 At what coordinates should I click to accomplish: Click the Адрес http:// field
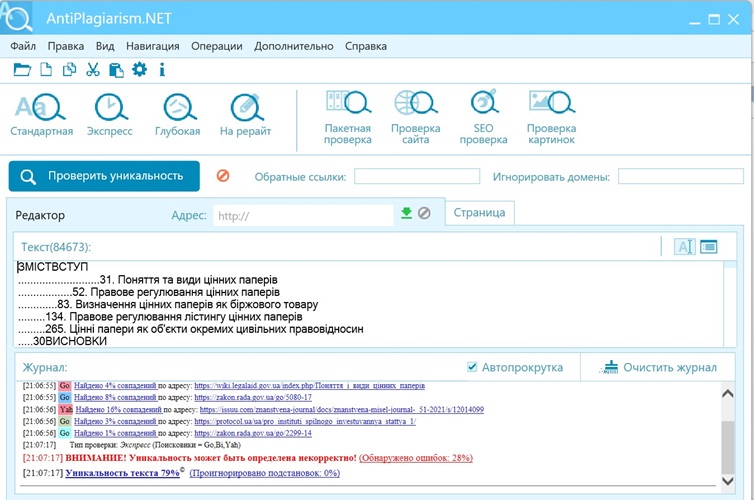click(x=303, y=215)
